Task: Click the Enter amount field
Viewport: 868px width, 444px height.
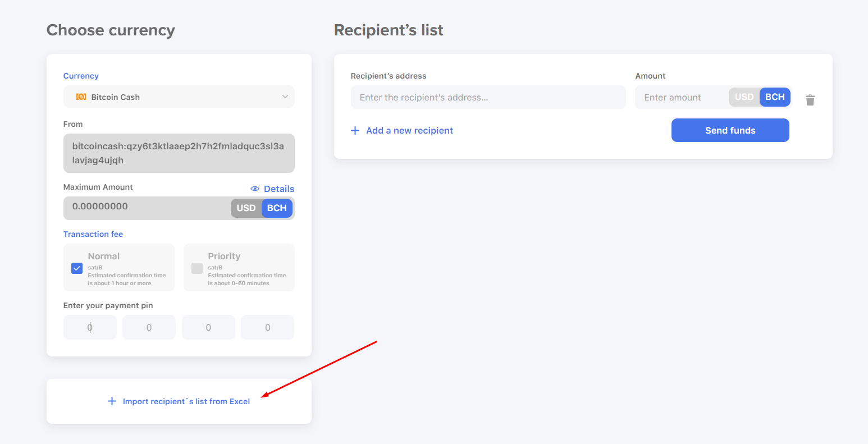Action: (682, 97)
